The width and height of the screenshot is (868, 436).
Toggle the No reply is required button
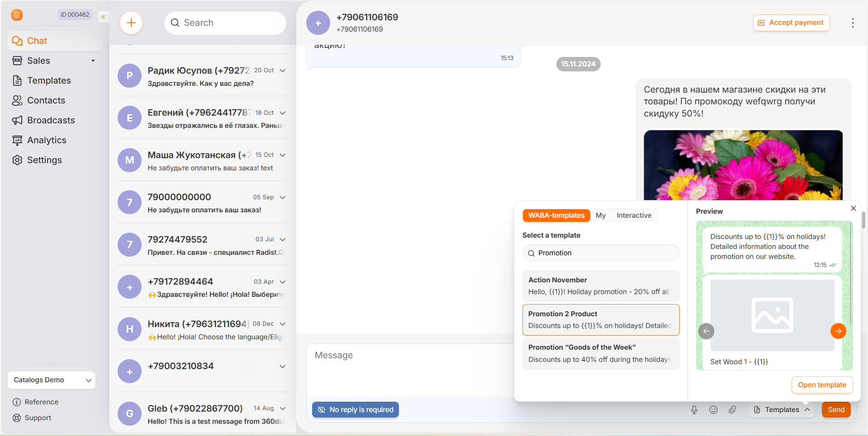pyautogui.click(x=355, y=410)
